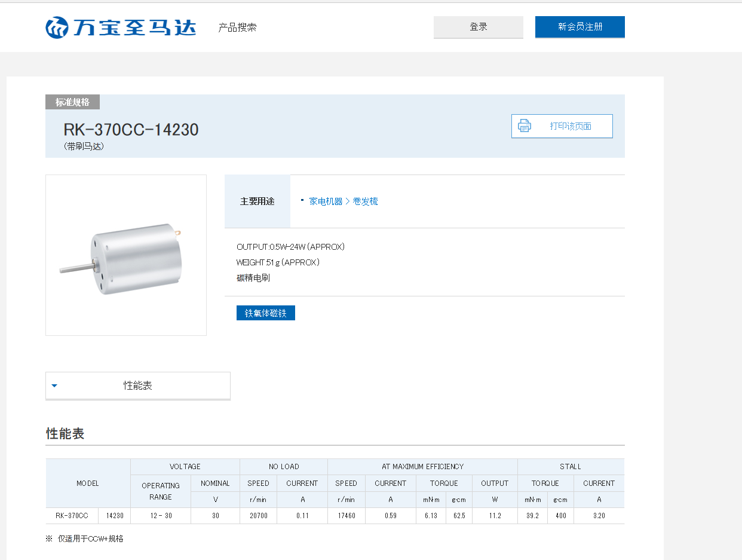The image size is (742, 560).
Task: Click the MODEL table header
Action: [88, 484]
